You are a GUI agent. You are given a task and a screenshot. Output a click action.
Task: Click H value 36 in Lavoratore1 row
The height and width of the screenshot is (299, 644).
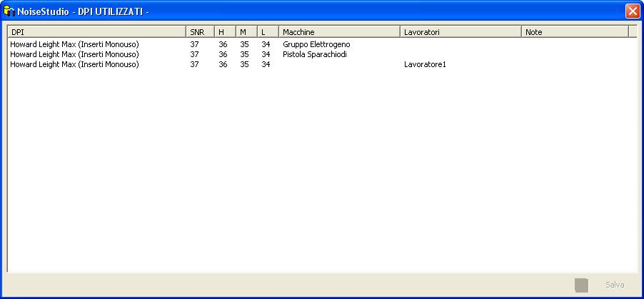click(223, 64)
